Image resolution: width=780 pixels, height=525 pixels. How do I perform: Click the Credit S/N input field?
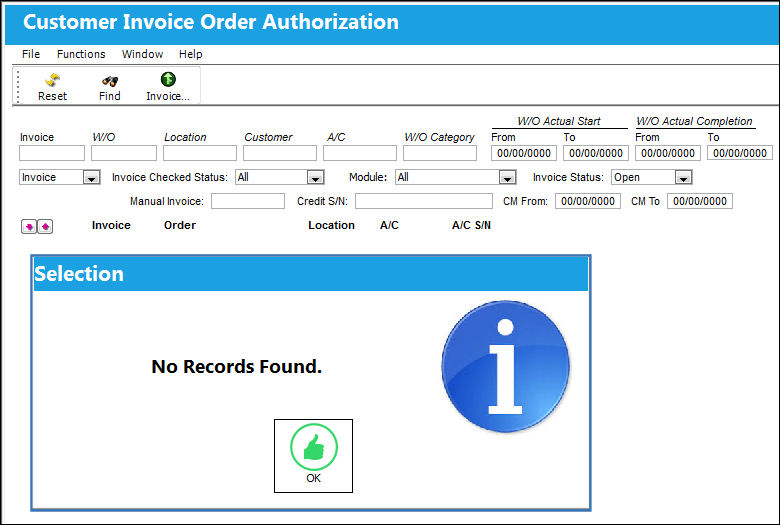[424, 202]
